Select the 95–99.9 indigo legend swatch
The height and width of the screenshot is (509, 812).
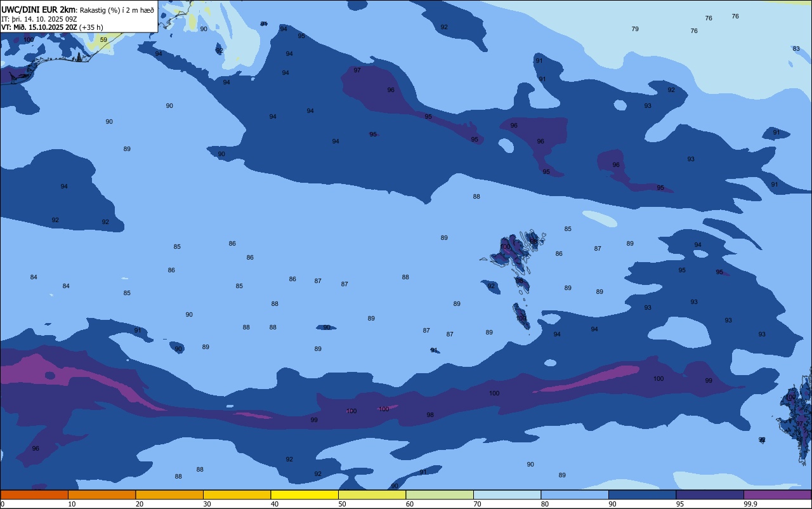coord(710,494)
